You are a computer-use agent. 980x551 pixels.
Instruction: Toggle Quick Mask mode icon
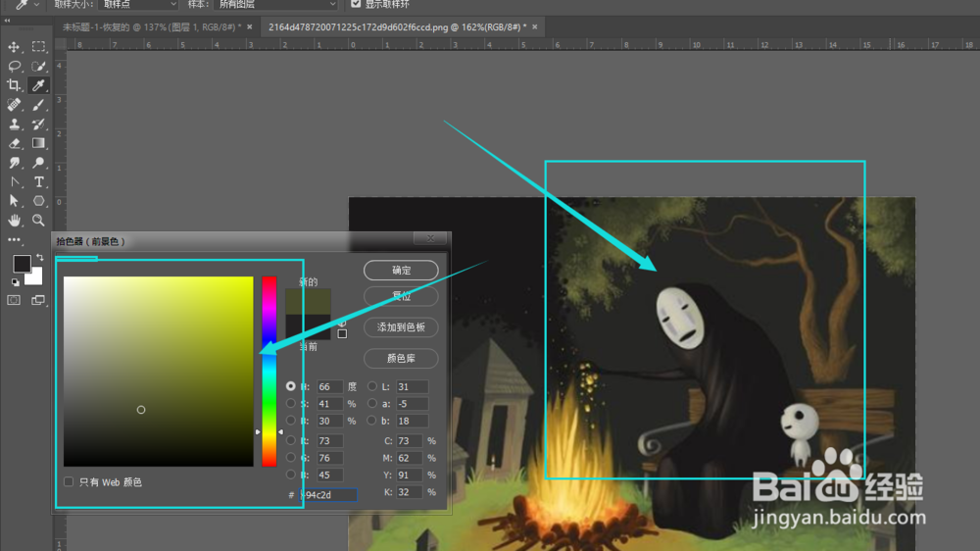14,300
